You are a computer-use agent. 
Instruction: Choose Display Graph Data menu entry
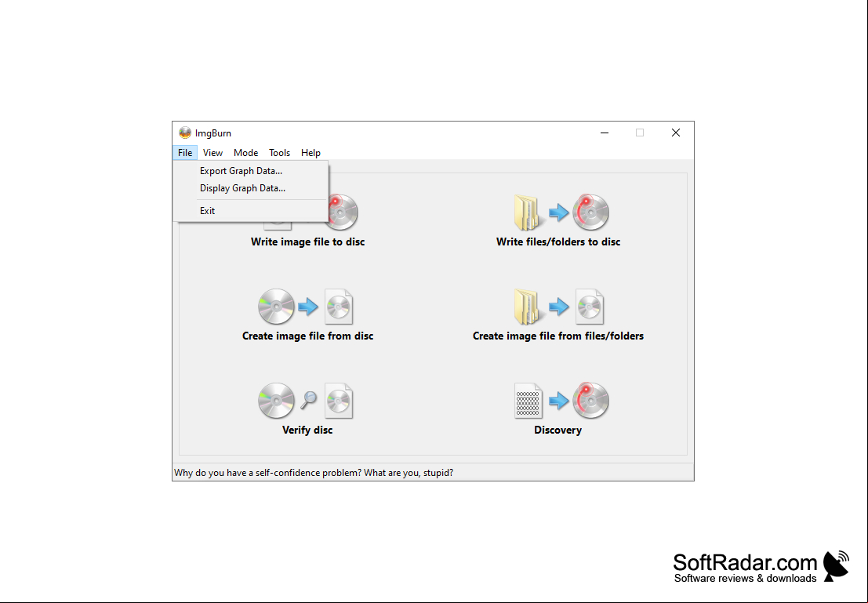(x=251, y=188)
